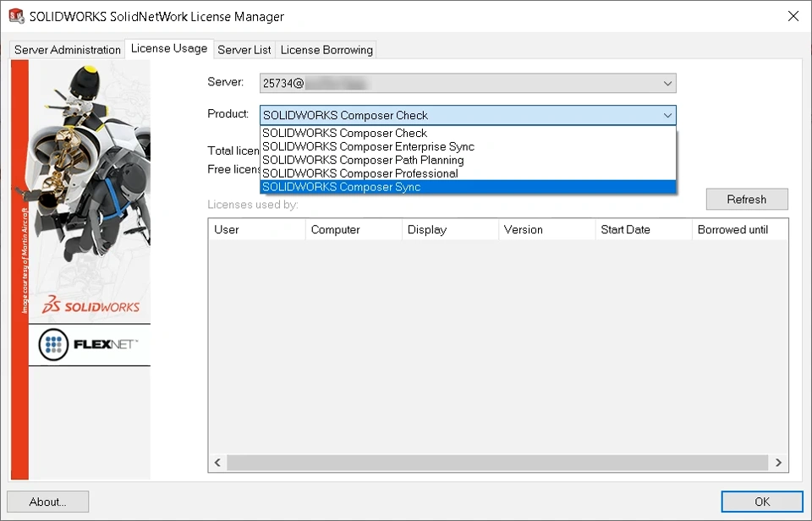Click the OK button
The width and height of the screenshot is (812, 521).
click(x=762, y=502)
